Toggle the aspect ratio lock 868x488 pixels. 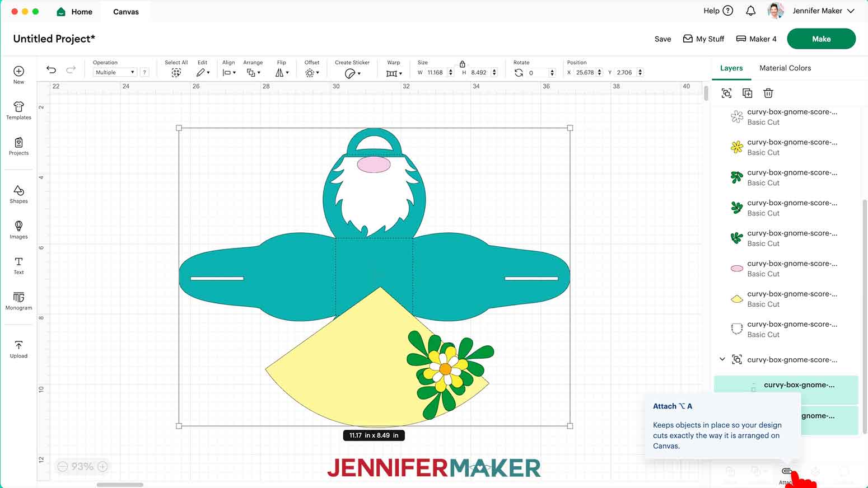463,64
